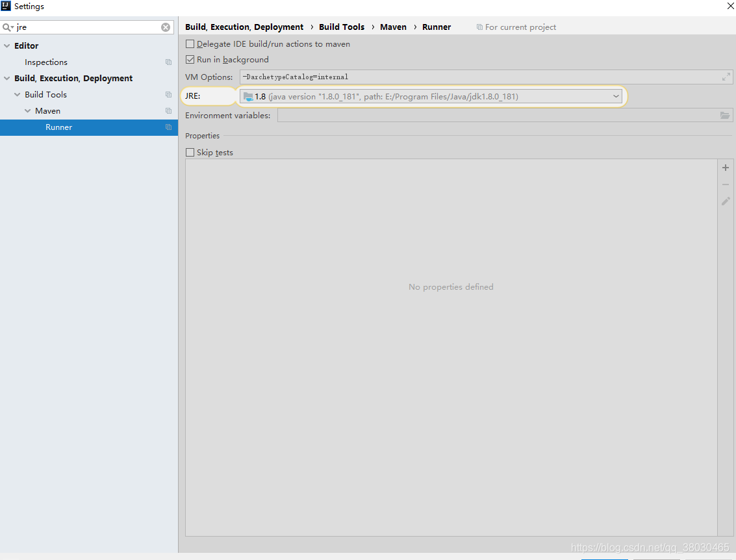Collapse the Editor section in the tree
Image resolution: width=736 pixels, height=560 pixels.
click(x=6, y=45)
